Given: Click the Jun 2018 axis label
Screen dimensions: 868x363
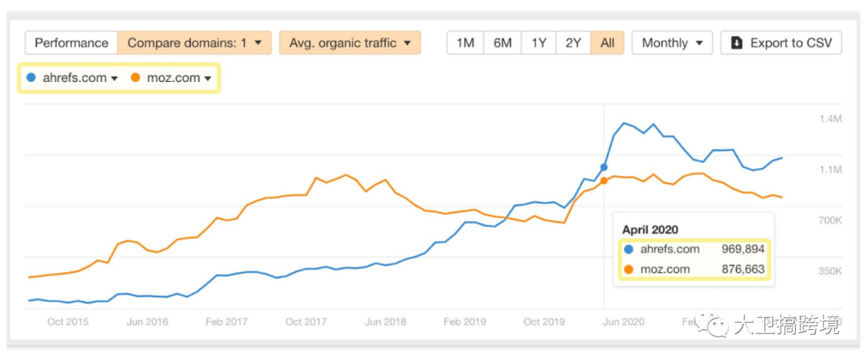Looking at the screenshot, I should click(385, 321).
